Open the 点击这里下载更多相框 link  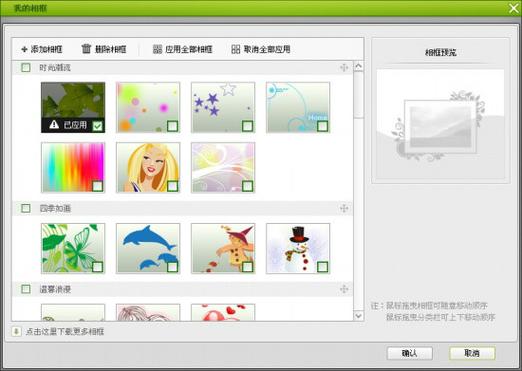[65, 332]
